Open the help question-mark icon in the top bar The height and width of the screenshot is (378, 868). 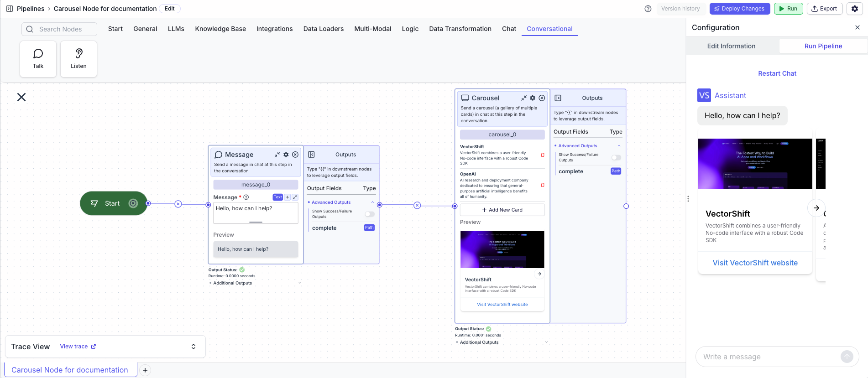coord(648,9)
